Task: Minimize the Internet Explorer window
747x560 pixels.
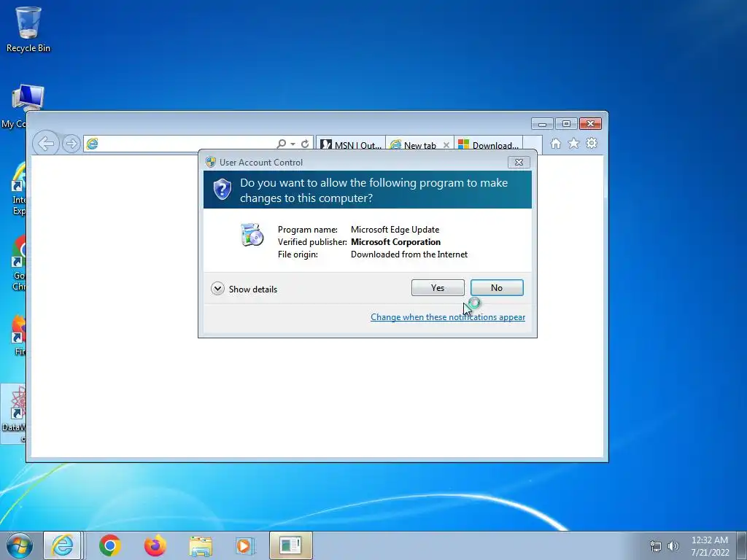Action: [542, 124]
